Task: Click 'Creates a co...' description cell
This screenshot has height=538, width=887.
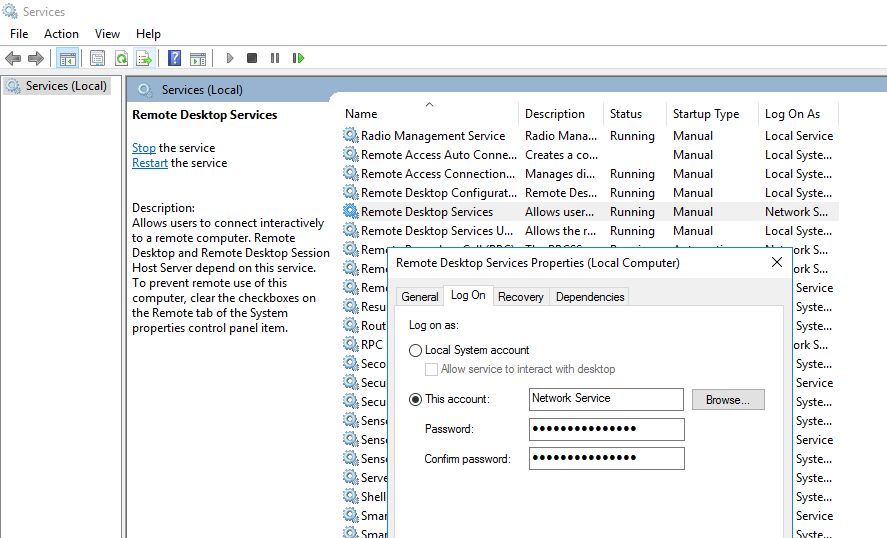Action: pos(561,155)
